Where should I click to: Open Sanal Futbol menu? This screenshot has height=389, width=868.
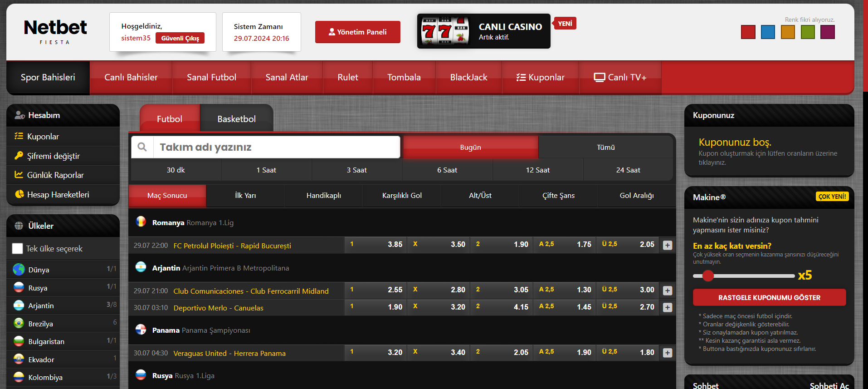(211, 78)
